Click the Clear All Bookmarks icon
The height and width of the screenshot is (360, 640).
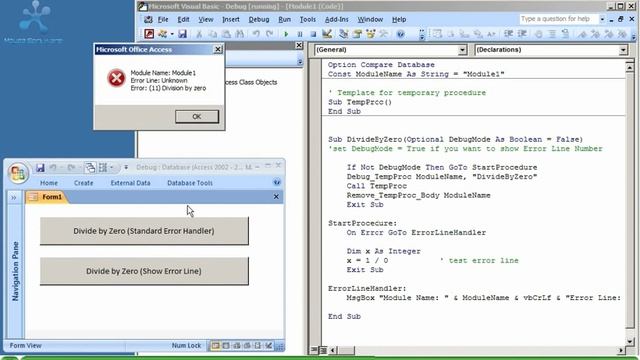pos(622,34)
